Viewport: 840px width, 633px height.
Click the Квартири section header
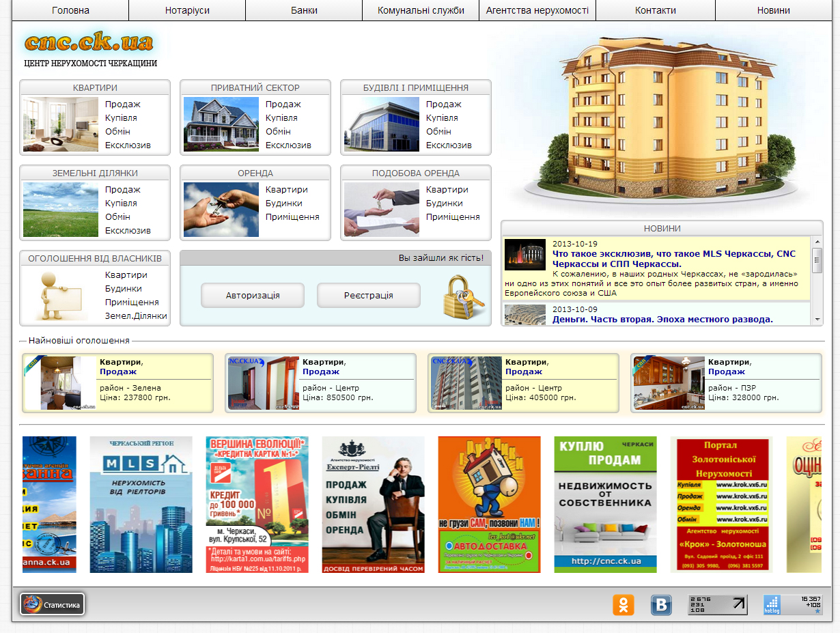[x=95, y=87]
